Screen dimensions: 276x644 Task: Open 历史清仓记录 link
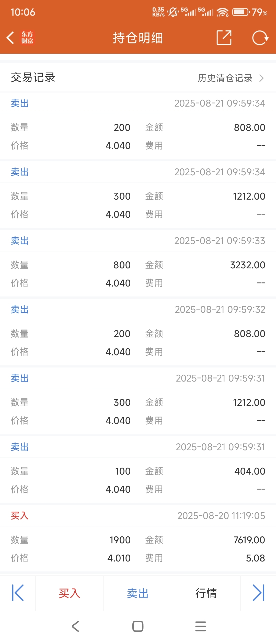[225, 78]
